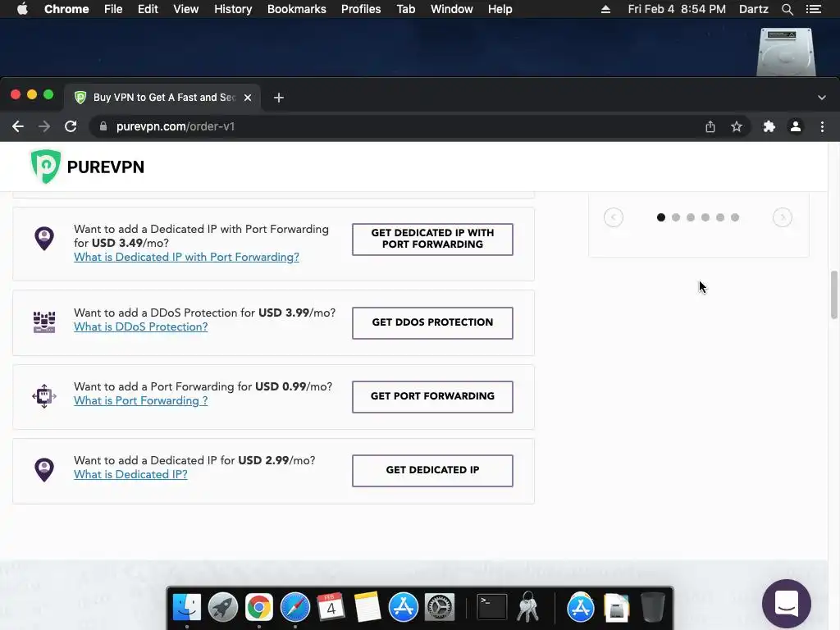Open 'What is DDoS Protection?' link
Screen dimensions: 840x630
pyautogui.click(x=141, y=326)
